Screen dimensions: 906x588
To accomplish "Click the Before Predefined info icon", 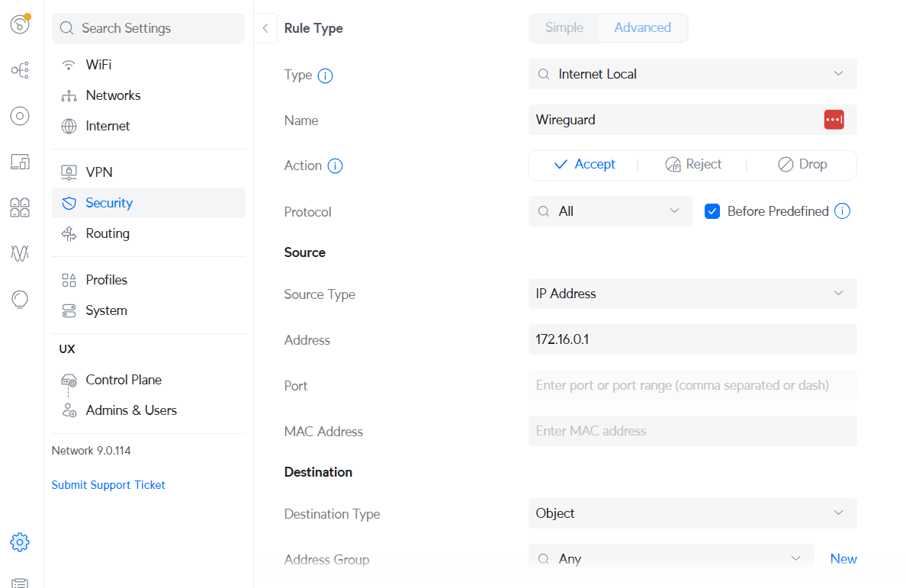I will [843, 211].
